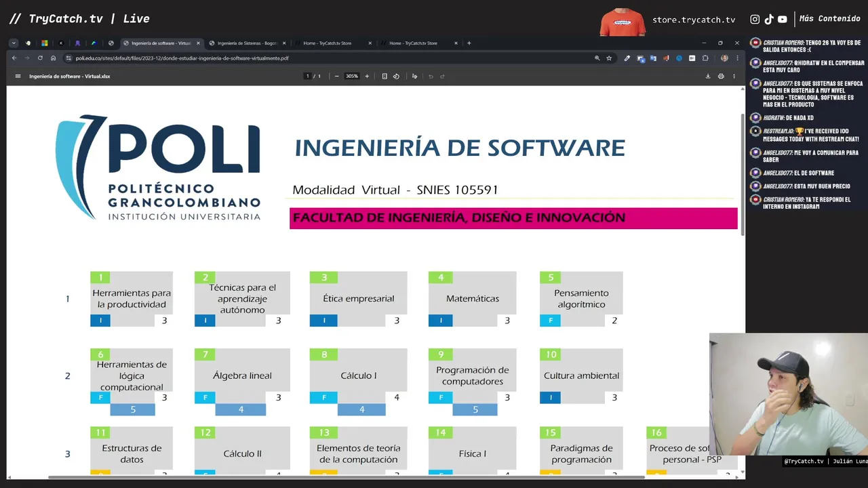The image size is (868, 488).
Task: Open the YouTube icon in stream header
Action: click(x=783, y=20)
